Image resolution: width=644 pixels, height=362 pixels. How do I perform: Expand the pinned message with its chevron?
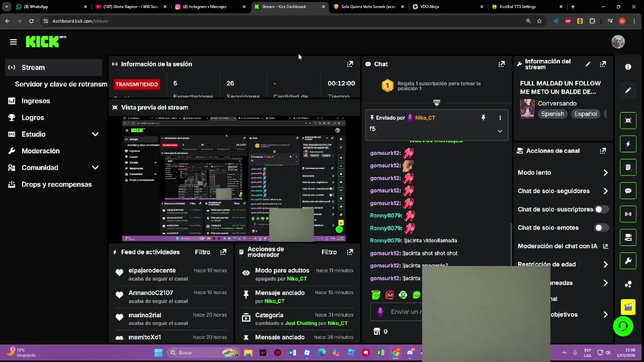click(500, 131)
